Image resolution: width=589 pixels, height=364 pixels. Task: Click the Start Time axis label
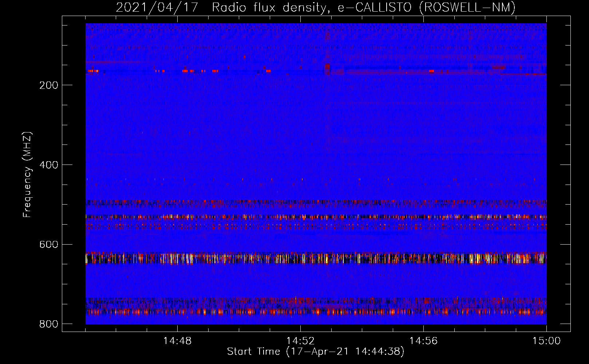pos(316,351)
